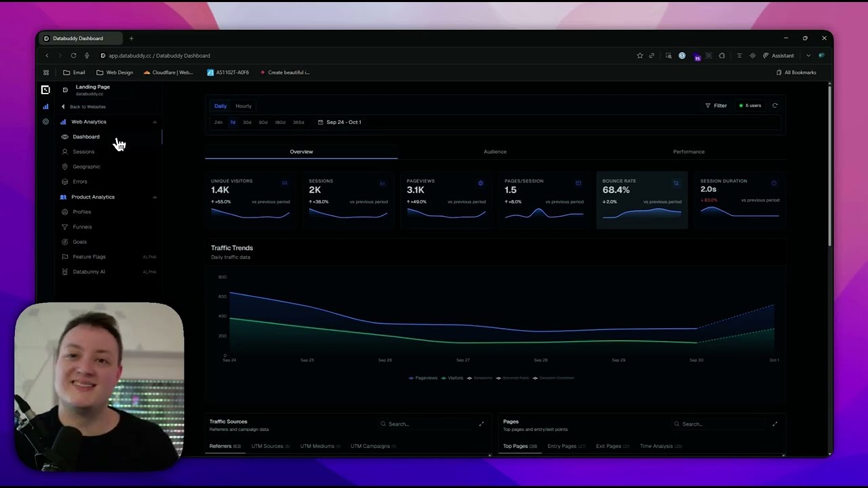This screenshot has width=868, height=488.
Task: Click the Bounce Rate metric card
Action: point(642,200)
